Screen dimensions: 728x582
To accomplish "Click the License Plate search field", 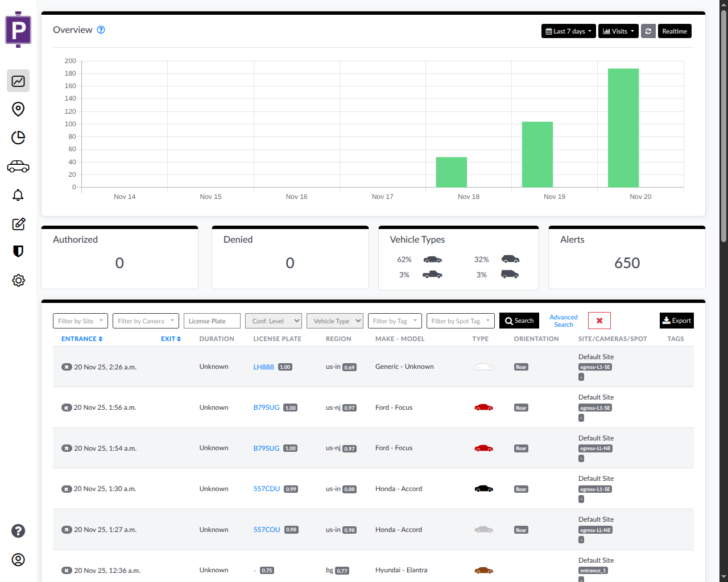I will point(212,321).
